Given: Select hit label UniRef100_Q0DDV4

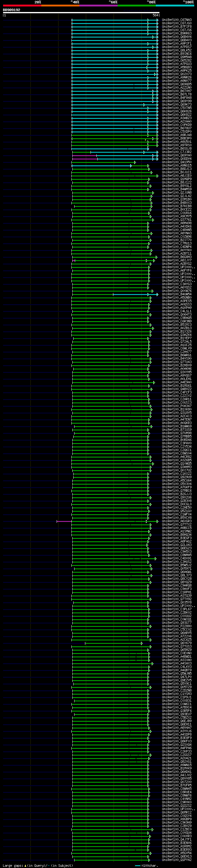Looking at the screenshot, I should [177, 159].
